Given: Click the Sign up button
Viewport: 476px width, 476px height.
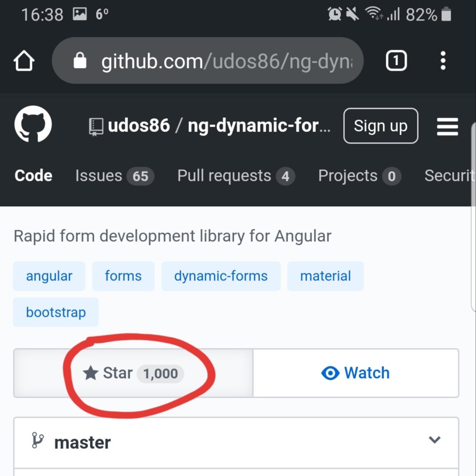Looking at the screenshot, I should (381, 126).
